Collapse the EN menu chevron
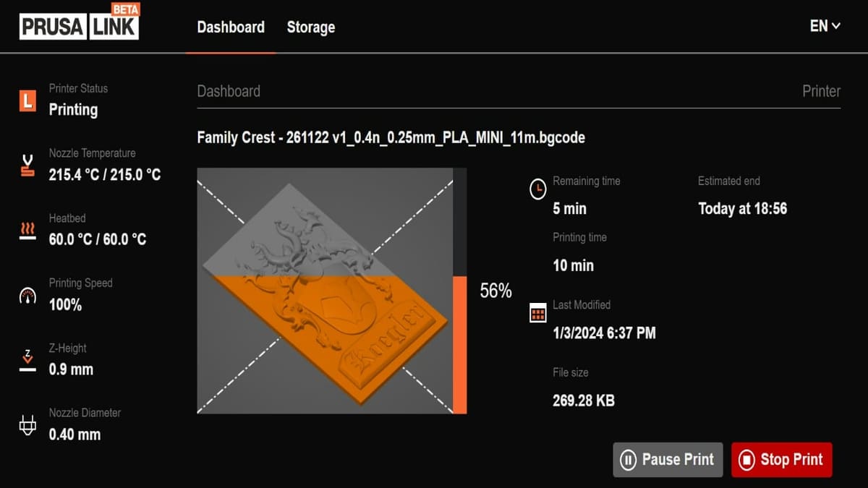 coord(838,27)
